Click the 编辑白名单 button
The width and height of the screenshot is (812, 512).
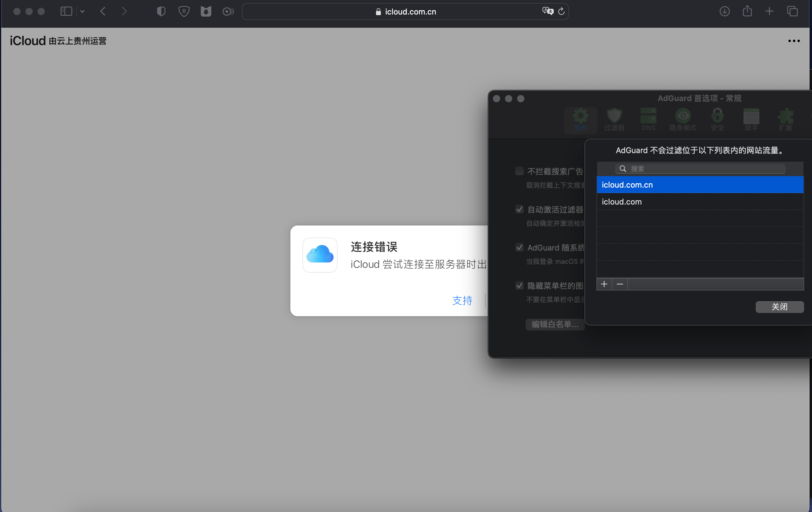[x=555, y=324]
